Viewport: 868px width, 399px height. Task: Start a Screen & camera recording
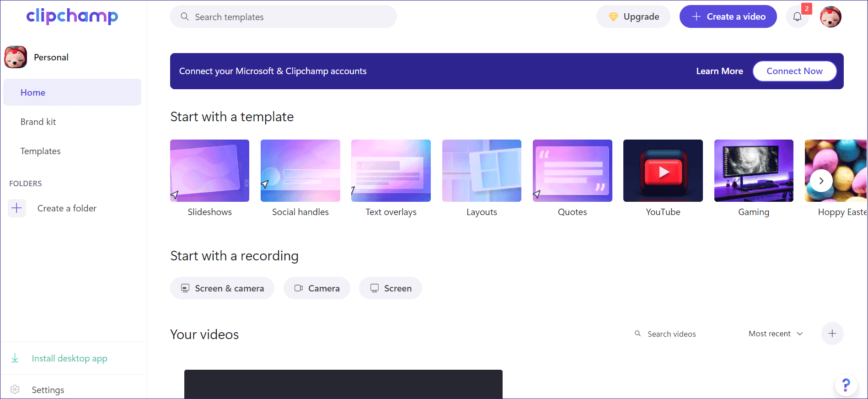(222, 288)
